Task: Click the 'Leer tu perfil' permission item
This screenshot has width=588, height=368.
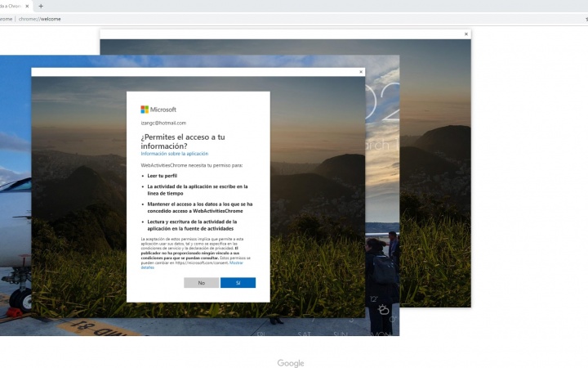Action: [162, 176]
